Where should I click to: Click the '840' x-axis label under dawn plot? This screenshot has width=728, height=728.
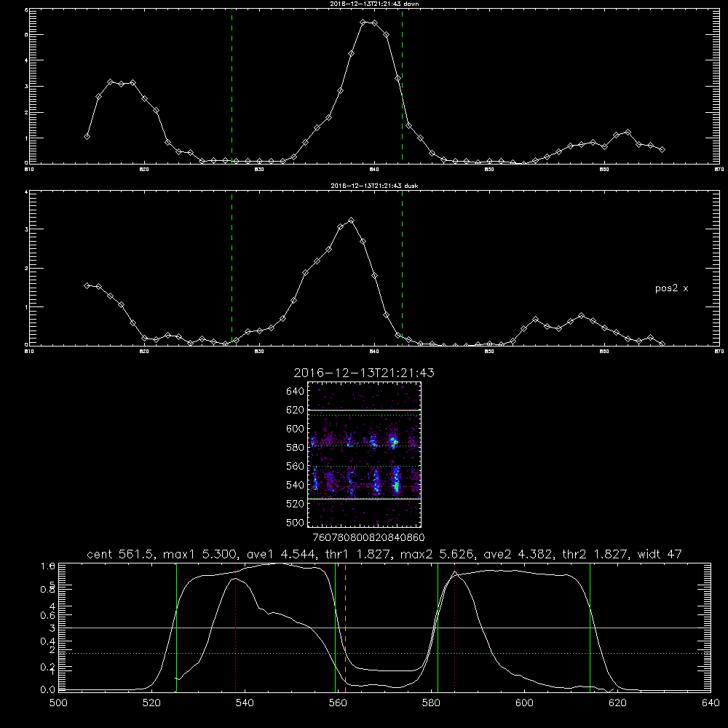tap(374, 170)
